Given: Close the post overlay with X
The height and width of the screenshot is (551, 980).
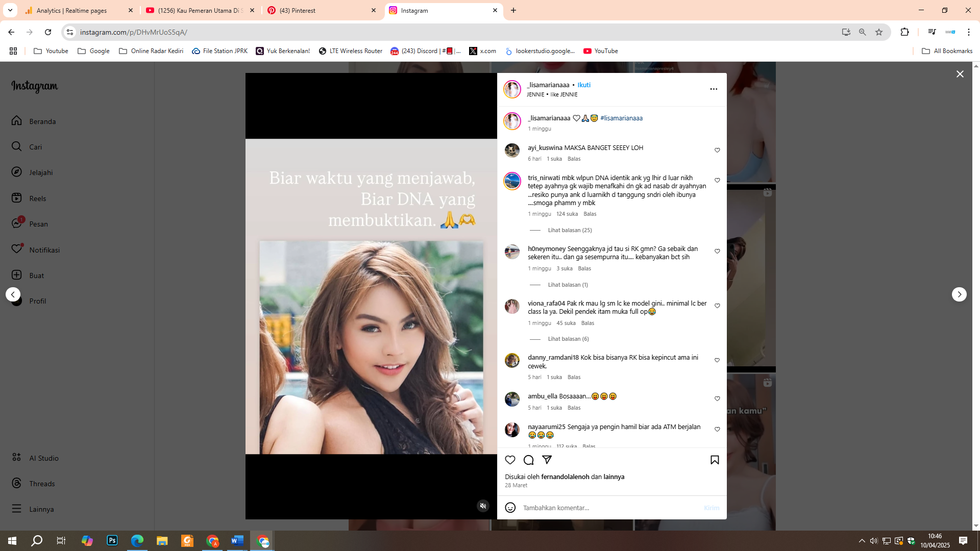Looking at the screenshot, I should 960,74.
